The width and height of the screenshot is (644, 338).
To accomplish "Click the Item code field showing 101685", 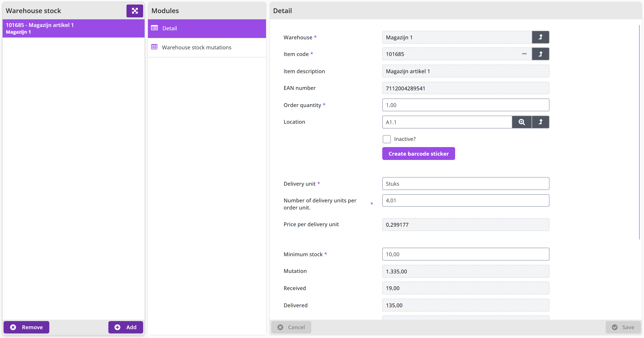I will 457,54.
